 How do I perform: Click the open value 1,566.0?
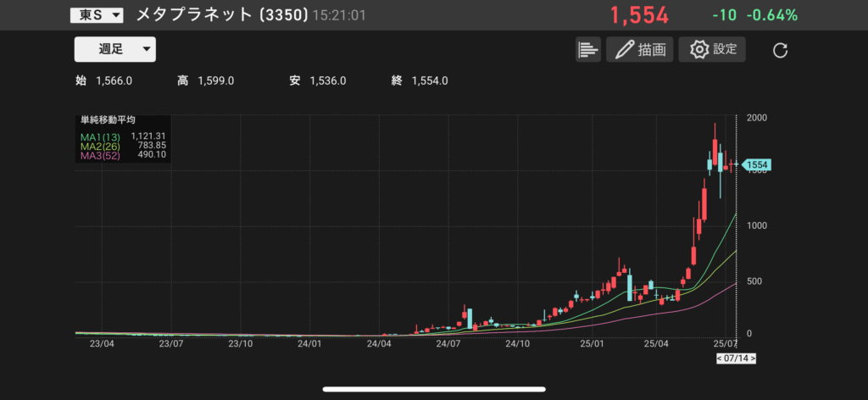(114, 81)
